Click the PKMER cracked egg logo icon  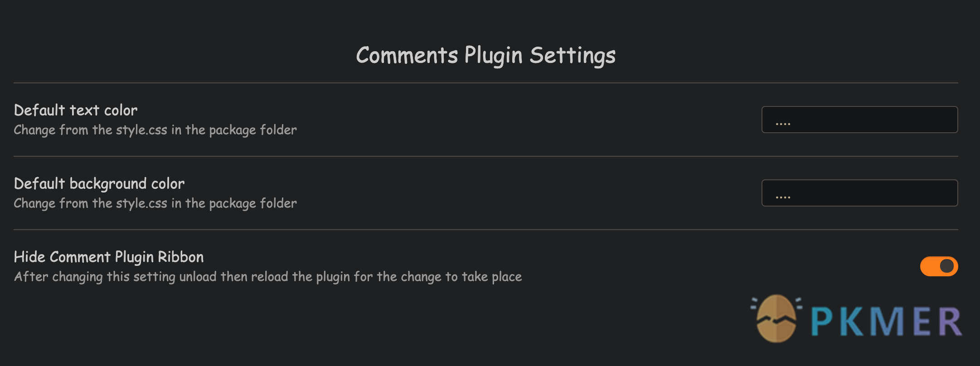click(x=776, y=318)
